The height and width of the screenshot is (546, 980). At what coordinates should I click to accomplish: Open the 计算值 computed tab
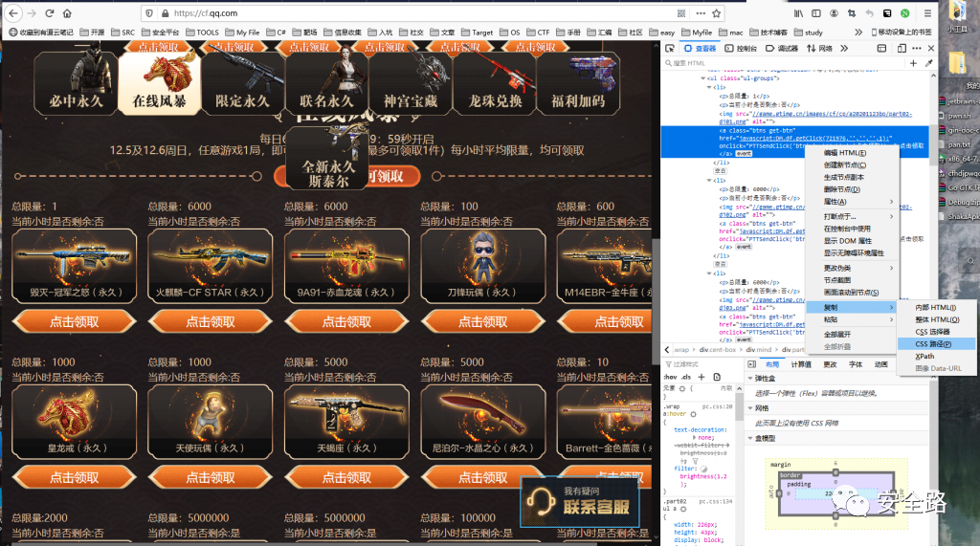coord(801,364)
